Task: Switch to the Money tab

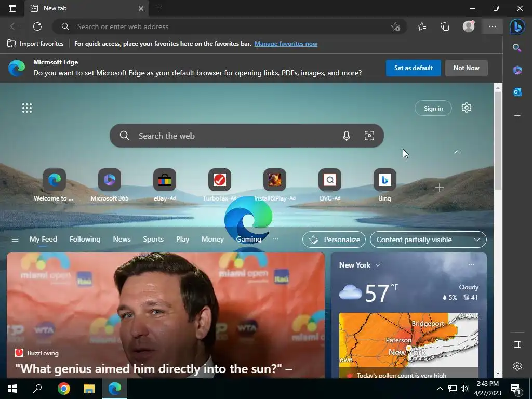Action: coord(212,239)
